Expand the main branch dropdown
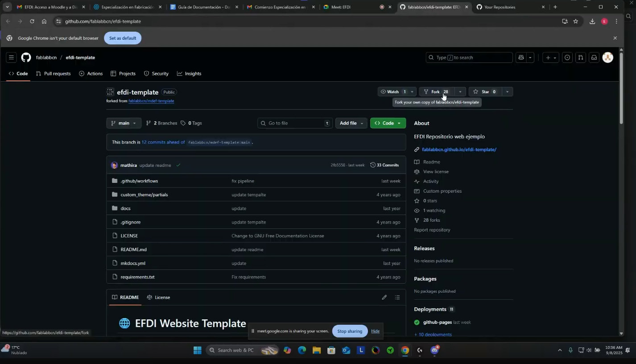 [124, 123]
